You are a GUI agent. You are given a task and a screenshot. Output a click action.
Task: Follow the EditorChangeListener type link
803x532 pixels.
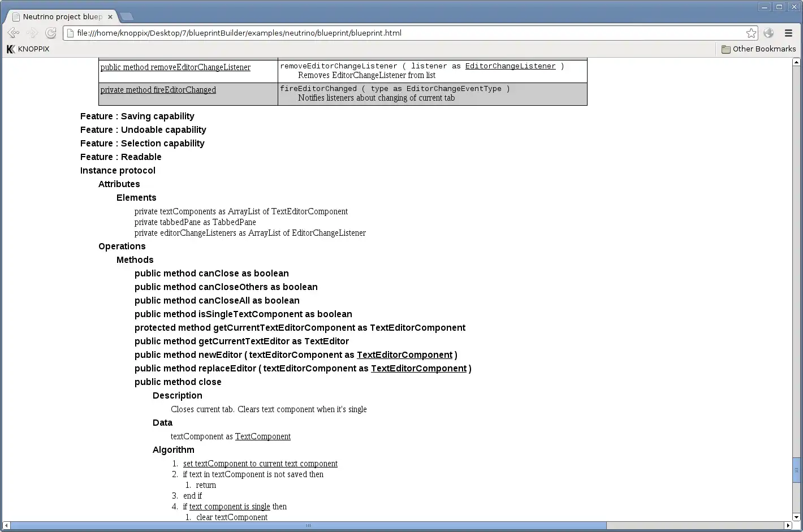point(510,66)
